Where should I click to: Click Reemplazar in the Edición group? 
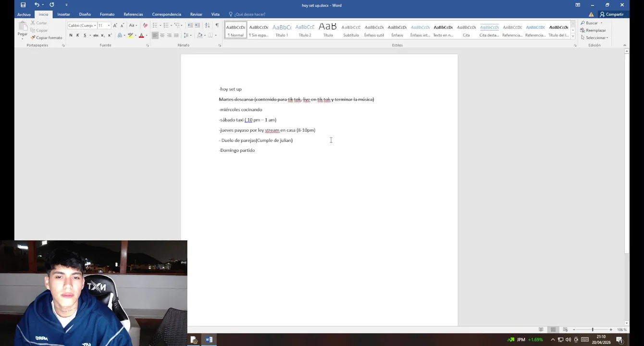coord(593,30)
